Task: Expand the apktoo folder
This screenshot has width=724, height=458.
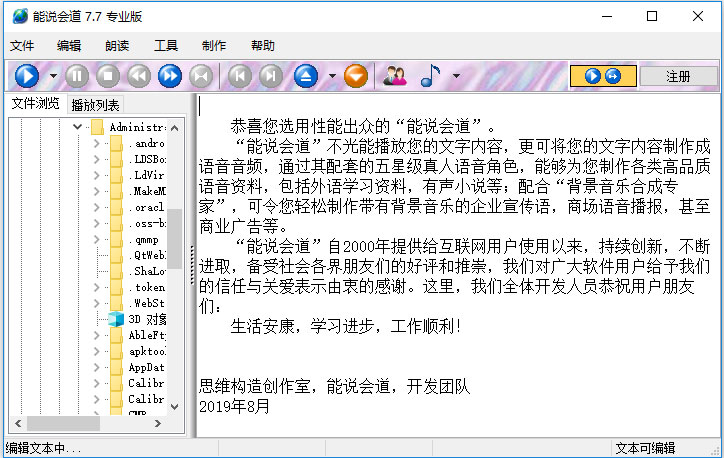Action: [97, 351]
